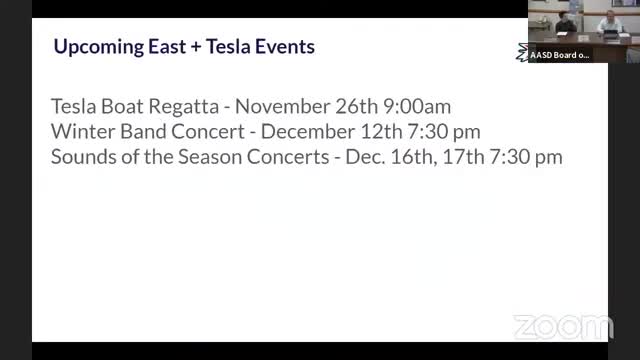
Task: Click the 'AASD Board o...' name label
Action: (560, 55)
